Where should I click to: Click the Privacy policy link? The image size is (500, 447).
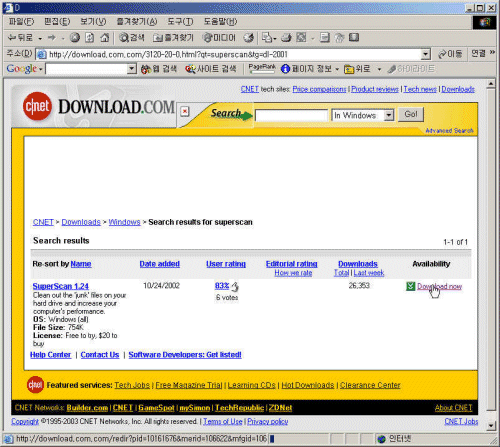pyautogui.click(x=268, y=421)
